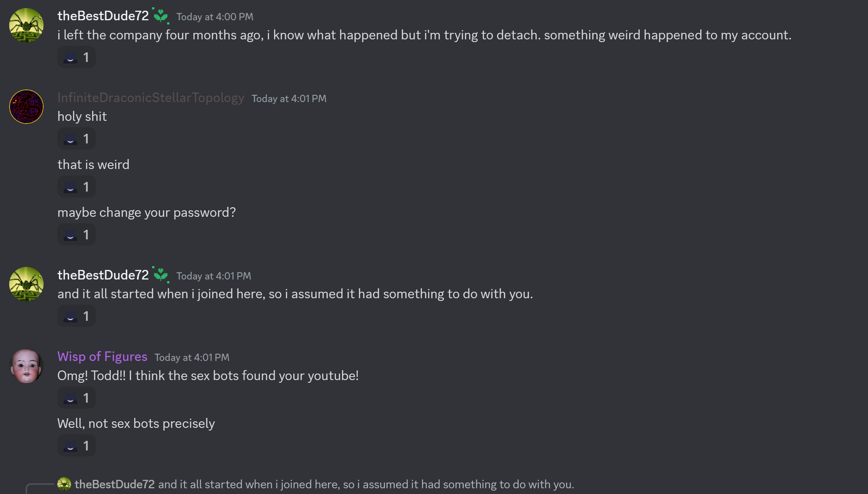868x494 pixels.
Task: Toggle the reaction under "and it all started" message
Action: coord(76,316)
